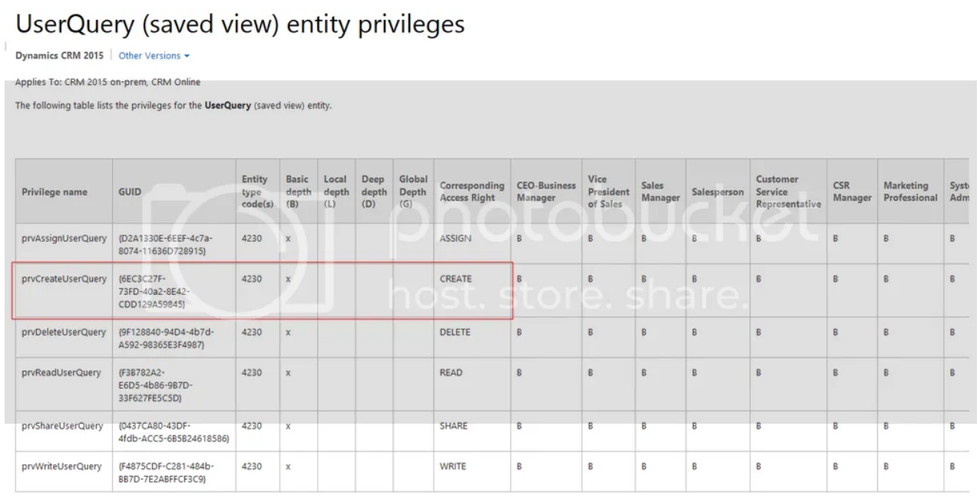This screenshot has width=980, height=498.
Task: Click the CREATE access right cell
Action: pos(456,279)
